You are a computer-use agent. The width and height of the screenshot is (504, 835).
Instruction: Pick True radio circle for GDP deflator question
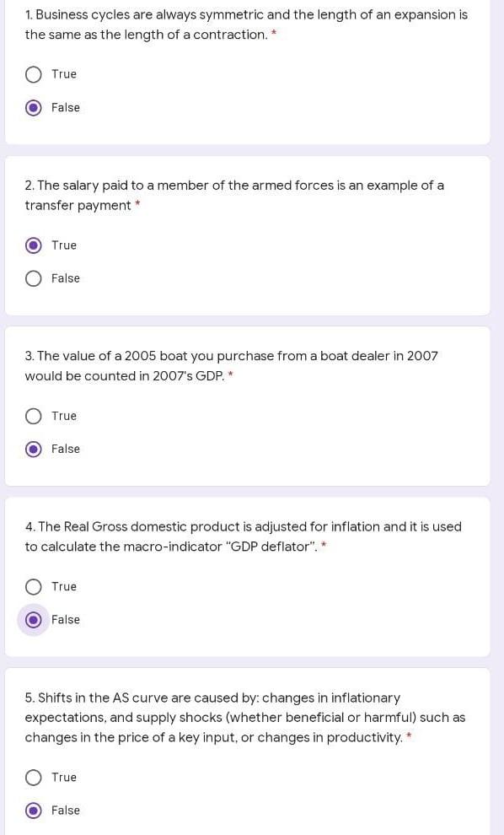coord(34,587)
